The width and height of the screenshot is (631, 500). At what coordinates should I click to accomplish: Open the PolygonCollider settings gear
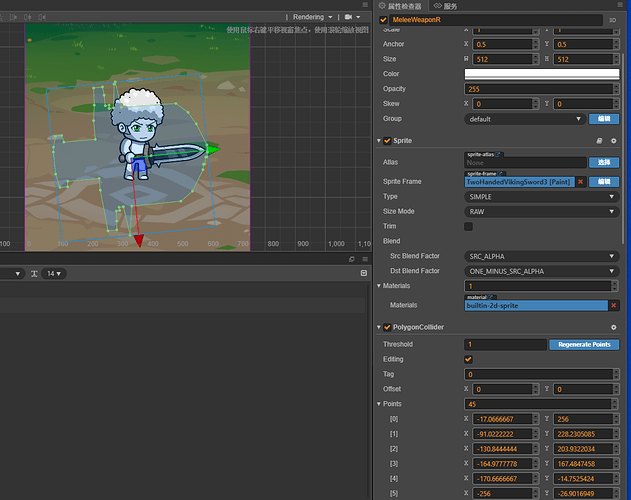tap(613, 327)
